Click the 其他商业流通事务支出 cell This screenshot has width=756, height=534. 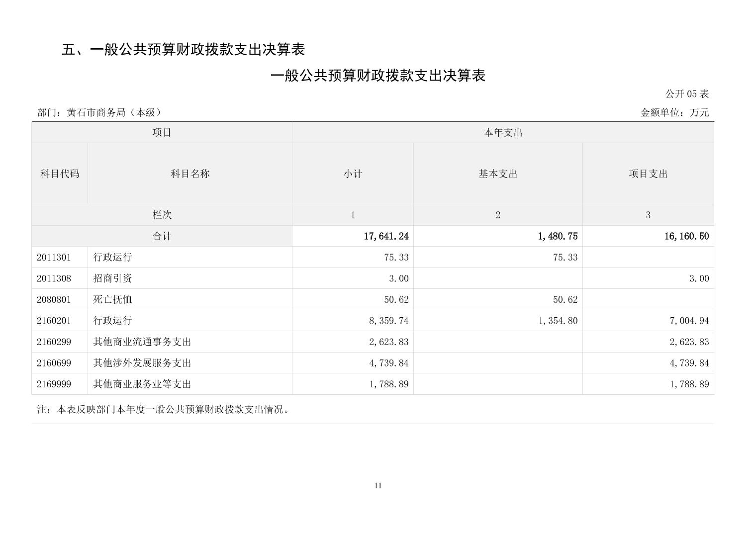142,342
